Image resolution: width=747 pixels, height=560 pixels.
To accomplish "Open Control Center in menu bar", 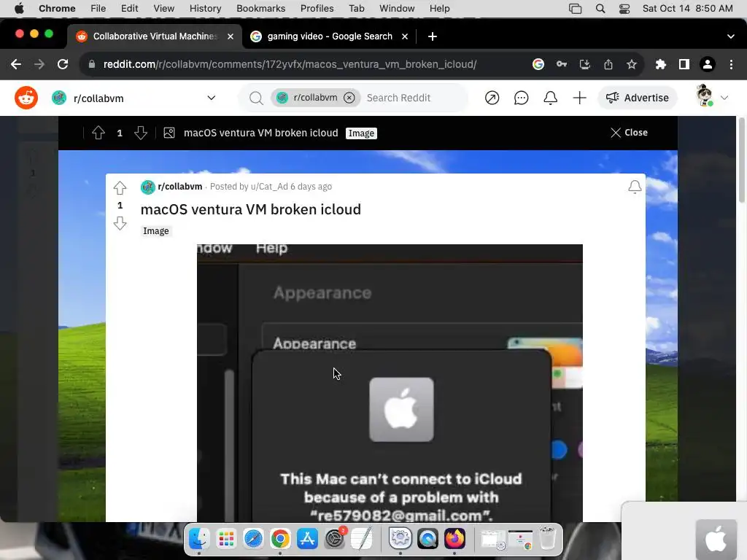I will tap(624, 9).
